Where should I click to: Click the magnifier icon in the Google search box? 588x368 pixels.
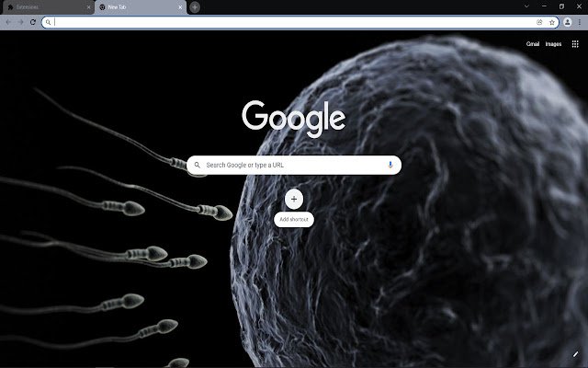point(198,165)
